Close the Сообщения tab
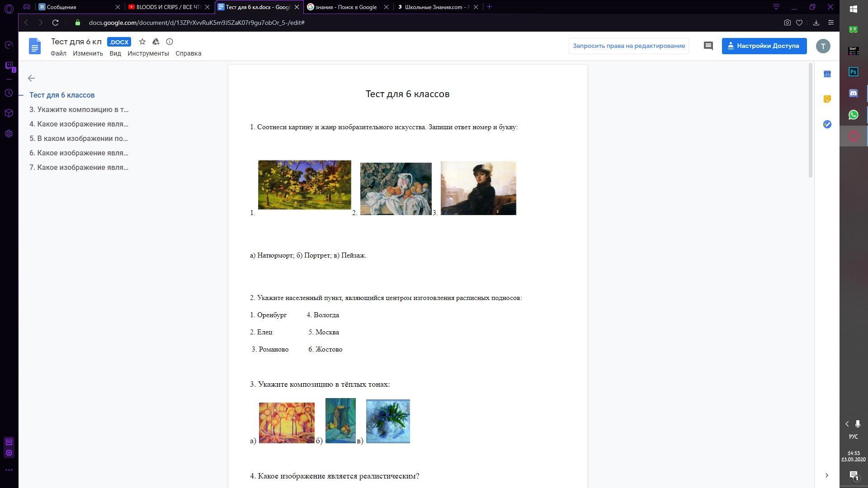 click(118, 7)
